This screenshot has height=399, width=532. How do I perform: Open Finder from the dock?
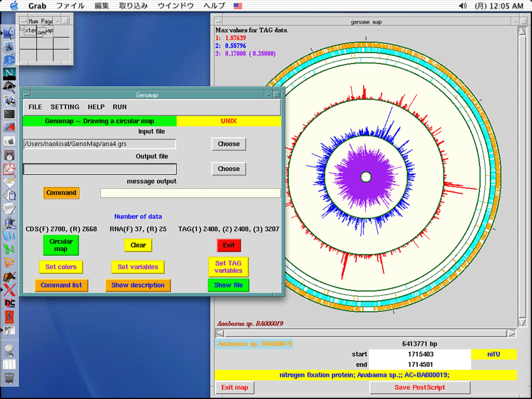[10, 33]
